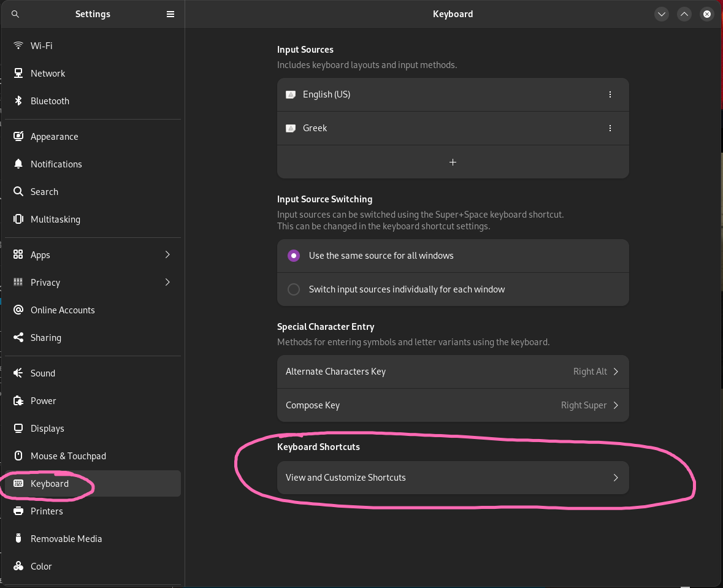Screen dimensions: 723x588
Task: Click the Online Accounts at-sign icon
Action: [18, 310]
